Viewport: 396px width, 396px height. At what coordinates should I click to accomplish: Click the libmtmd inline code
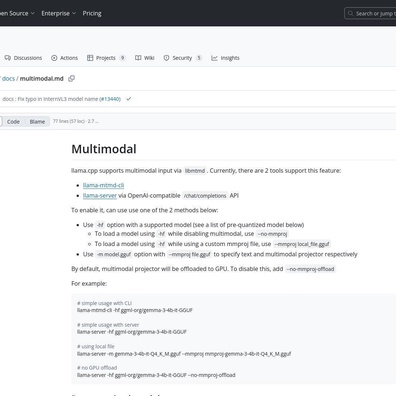tap(195, 171)
